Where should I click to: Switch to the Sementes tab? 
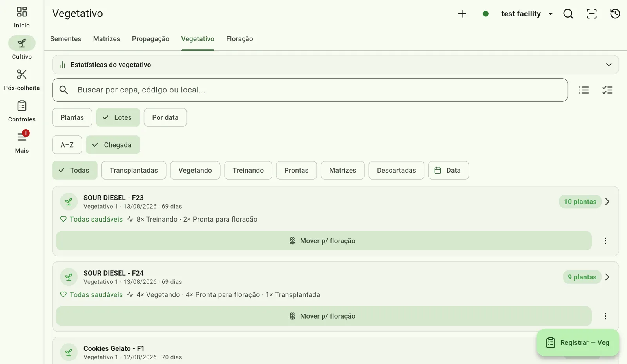[x=66, y=39]
